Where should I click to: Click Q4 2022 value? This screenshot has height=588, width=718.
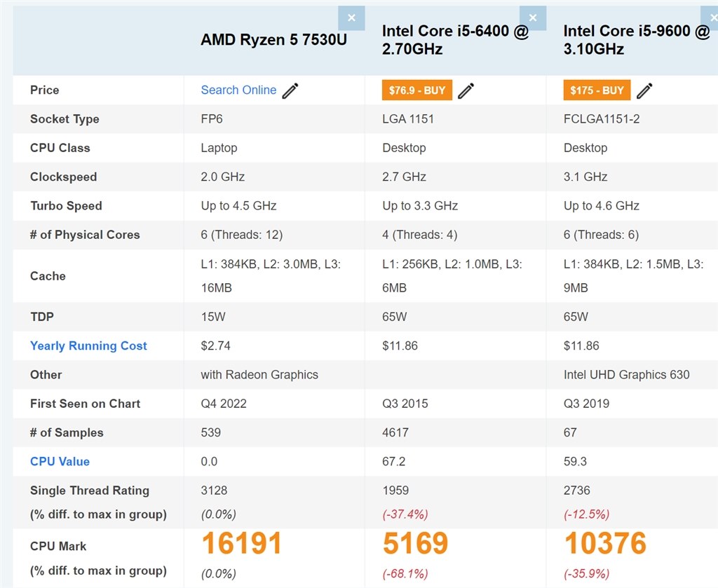pos(224,404)
